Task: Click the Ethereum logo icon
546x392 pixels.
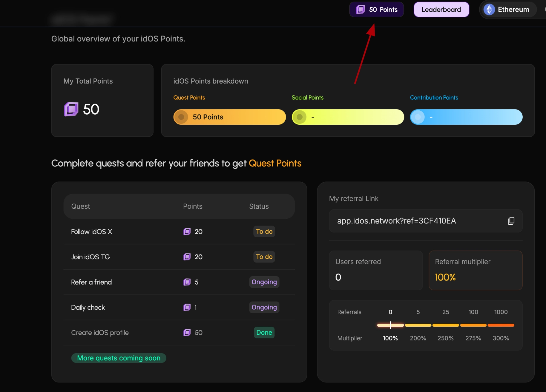Action: pos(489,10)
